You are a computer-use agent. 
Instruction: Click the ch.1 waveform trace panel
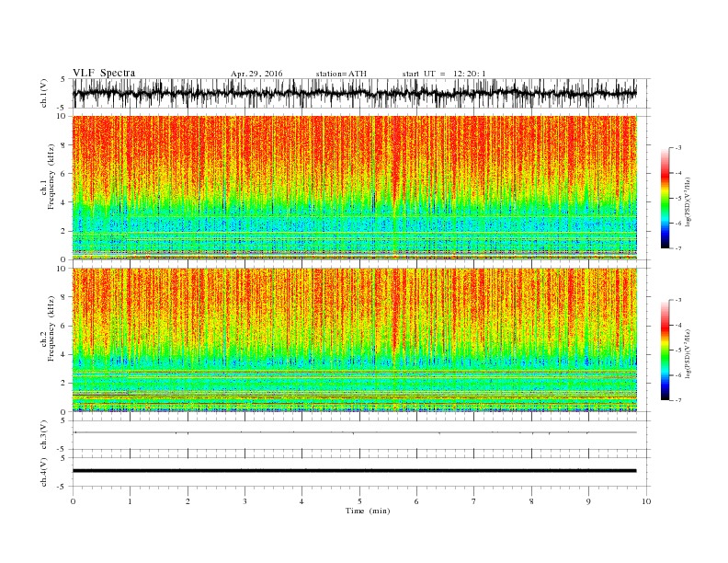(x=361, y=93)
